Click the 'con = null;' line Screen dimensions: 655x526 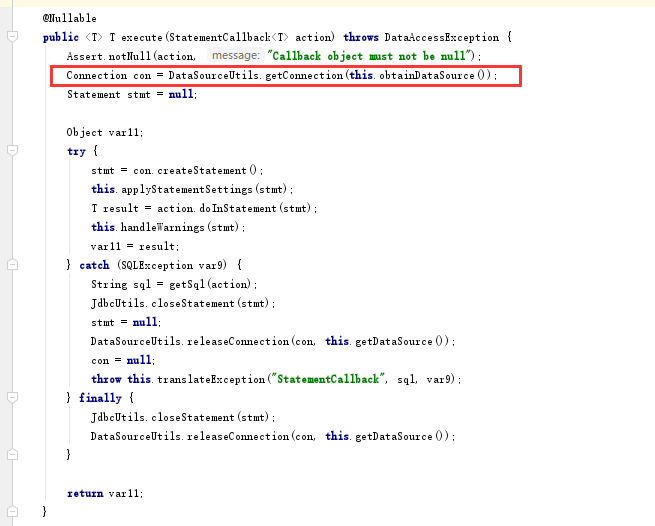[x=123, y=360]
